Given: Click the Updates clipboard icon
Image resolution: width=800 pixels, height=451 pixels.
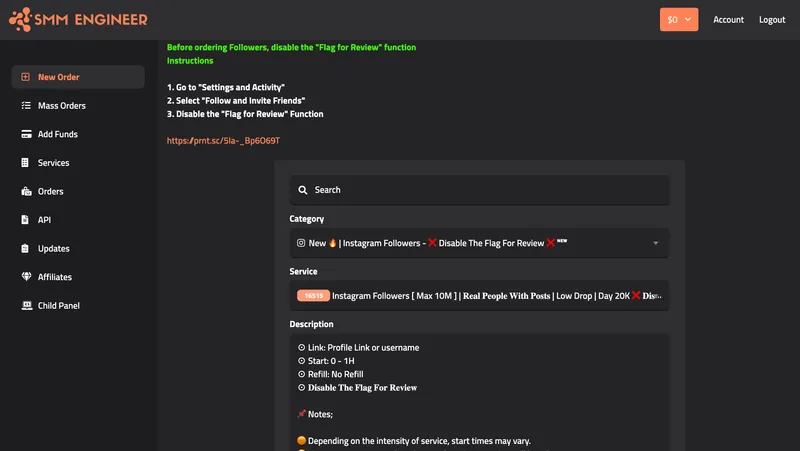Looking at the screenshot, I should [x=25, y=248].
